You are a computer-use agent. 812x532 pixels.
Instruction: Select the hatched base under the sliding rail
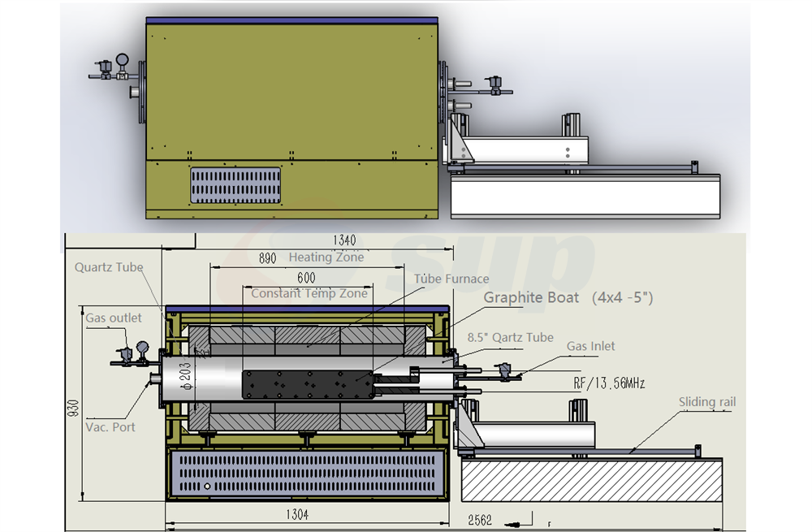click(x=591, y=482)
